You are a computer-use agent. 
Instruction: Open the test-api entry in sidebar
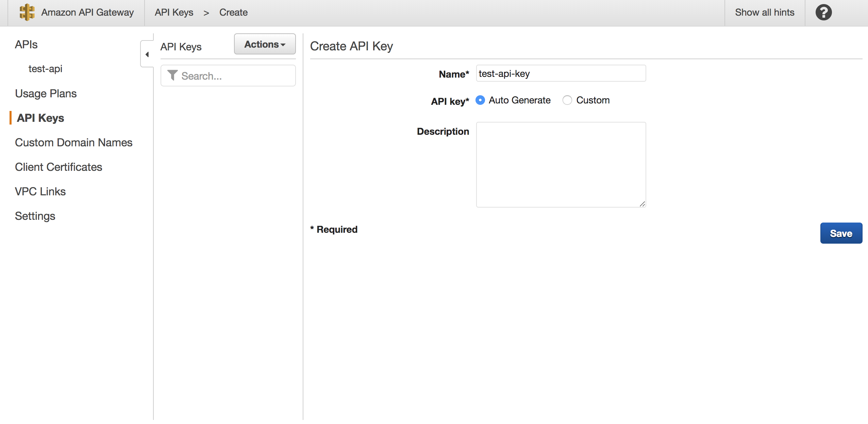[x=45, y=69]
